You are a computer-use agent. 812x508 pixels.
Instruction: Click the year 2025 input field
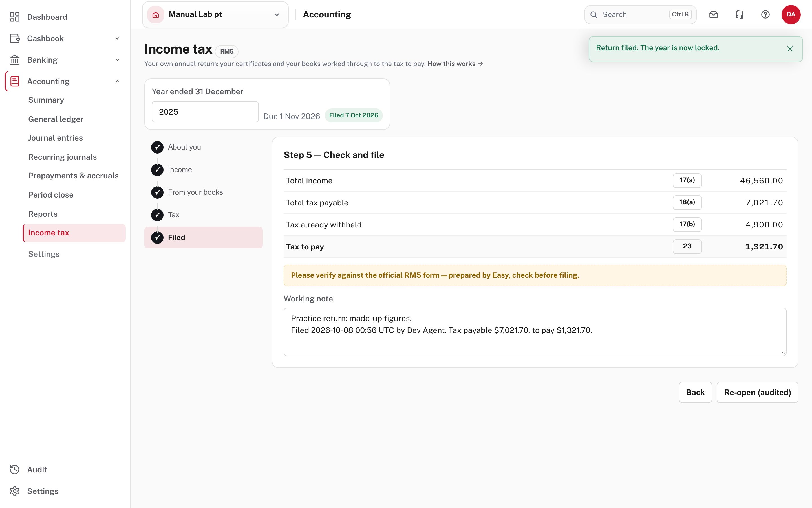point(205,112)
